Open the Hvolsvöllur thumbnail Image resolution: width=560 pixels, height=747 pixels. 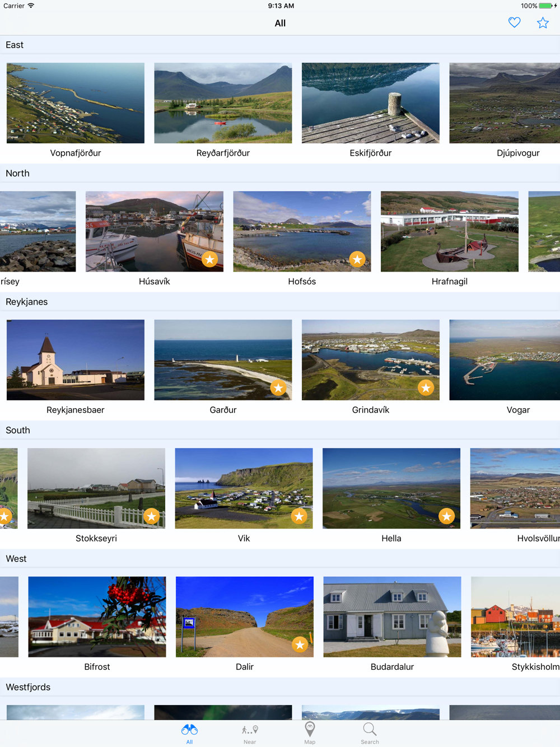[515, 488]
